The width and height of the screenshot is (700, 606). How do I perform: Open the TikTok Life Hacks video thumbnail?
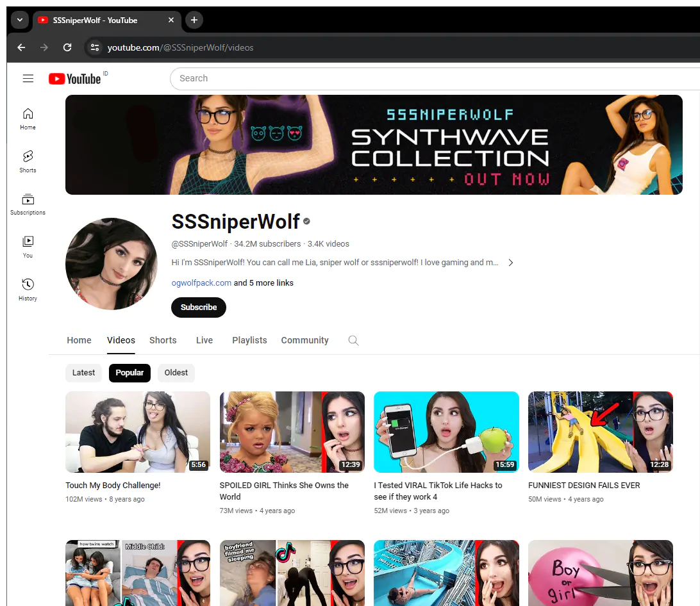pos(446,432)
